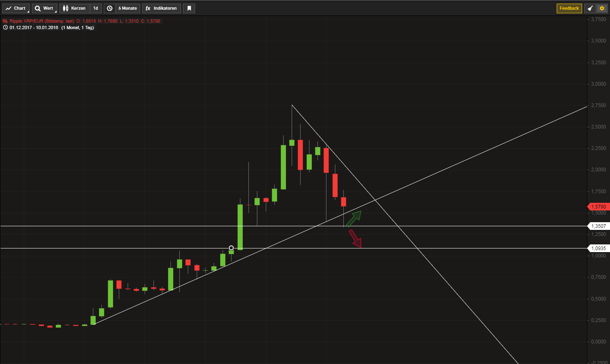This screenshot has height=364, width=610.
Task: Expand the Wert search dropdown
Action: pyautogui.click(x=44, y=8)
